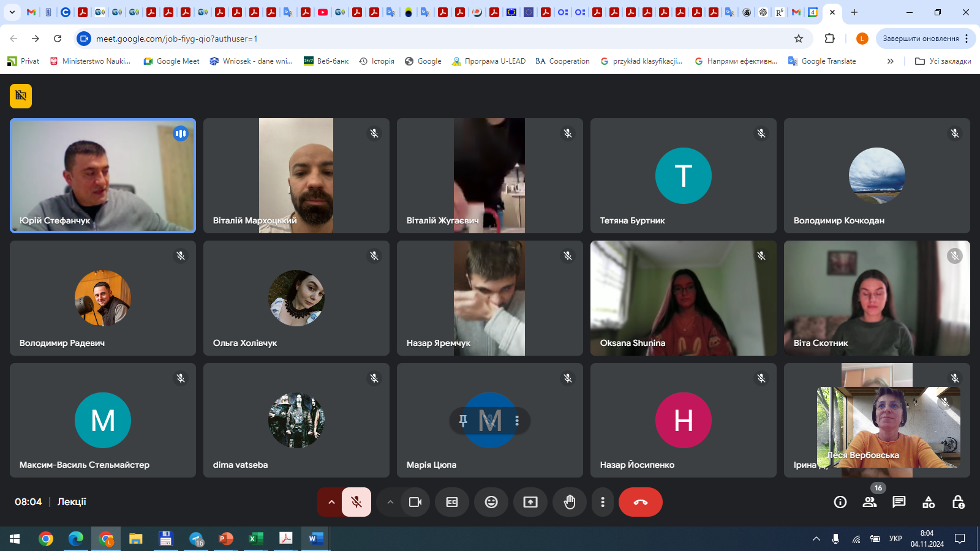Open Word from the Windows taskbar

tap(315, 539)
